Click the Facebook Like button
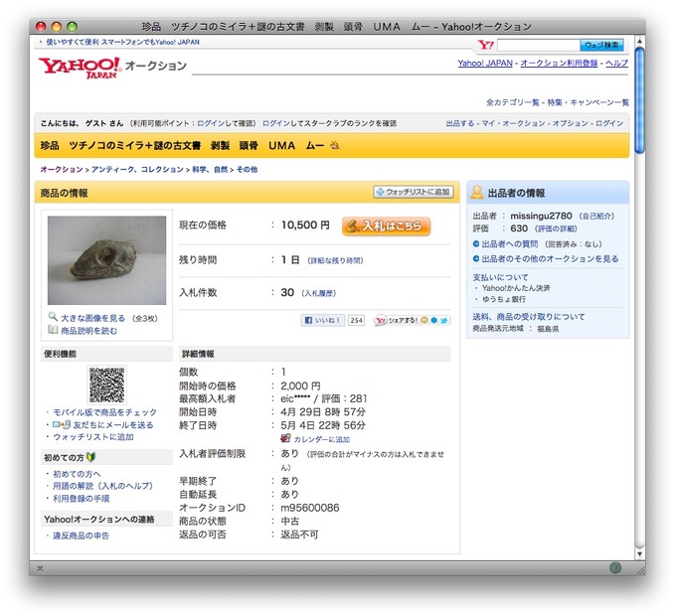The image size is (675, 616). tap(323, 320)
